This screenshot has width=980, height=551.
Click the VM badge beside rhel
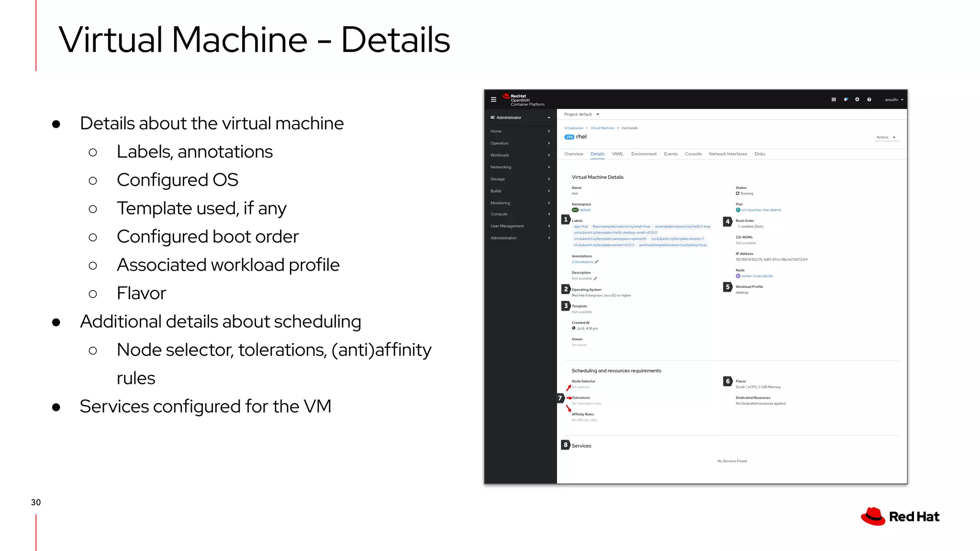(x=569, y=137)
